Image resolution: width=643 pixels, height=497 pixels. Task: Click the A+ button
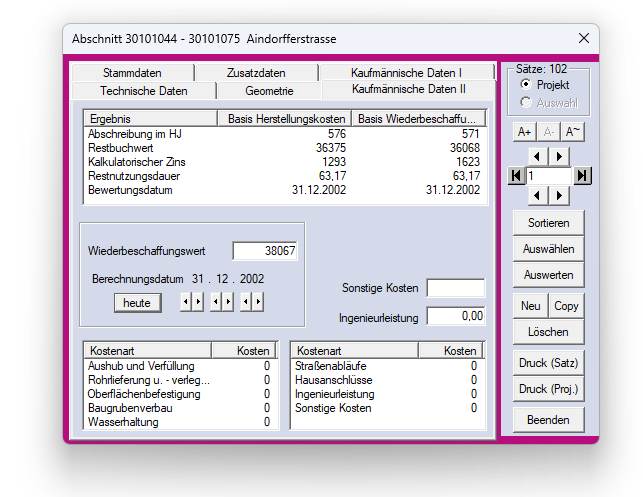[524, 131]
